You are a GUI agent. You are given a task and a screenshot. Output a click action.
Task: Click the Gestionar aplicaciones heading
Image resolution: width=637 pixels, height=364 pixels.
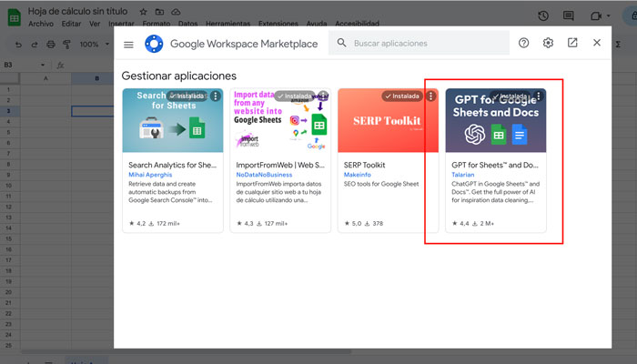[x=178, y=76]
